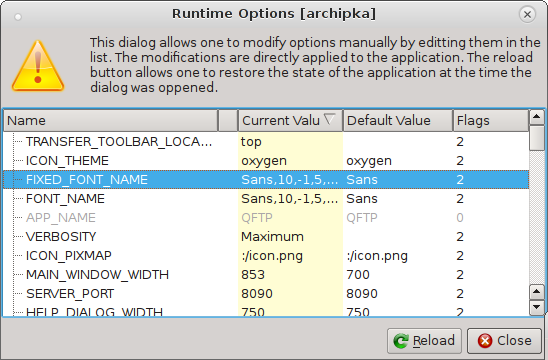
Task: Click the sort indicator arrow in Current Value
Action: 329,119
